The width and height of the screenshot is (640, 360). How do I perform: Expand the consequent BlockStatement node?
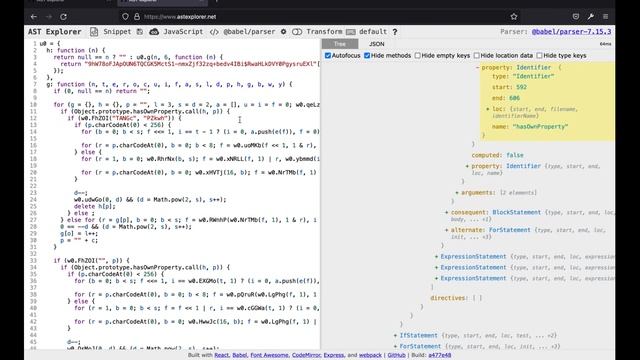click(447, 212)
